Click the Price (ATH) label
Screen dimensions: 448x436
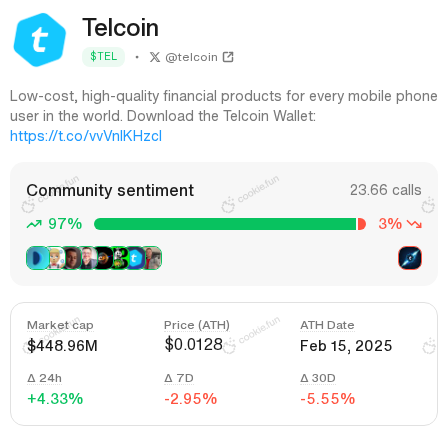pos(197,325)
